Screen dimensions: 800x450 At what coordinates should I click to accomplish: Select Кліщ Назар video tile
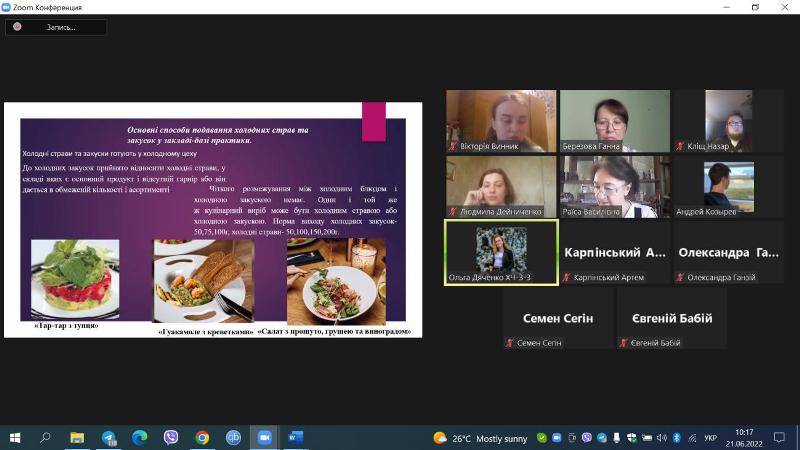[x=729, y=121]
